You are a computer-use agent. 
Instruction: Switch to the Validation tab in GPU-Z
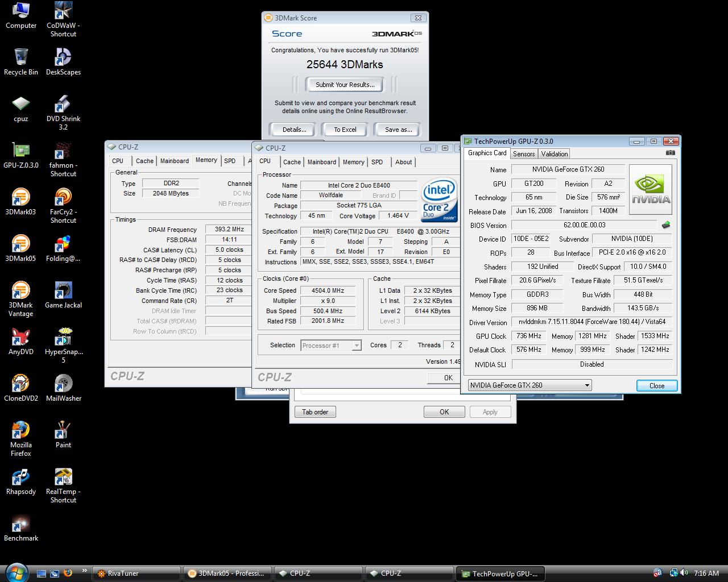555,153
